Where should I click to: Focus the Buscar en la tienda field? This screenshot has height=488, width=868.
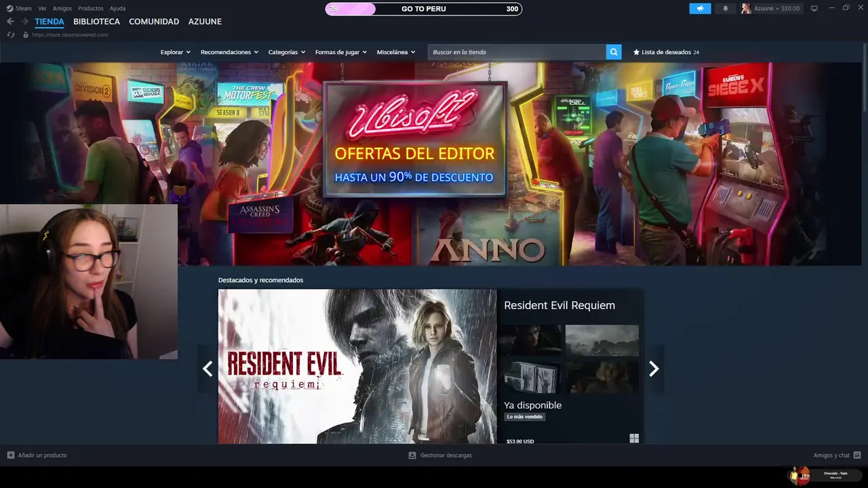pos(517,52)
